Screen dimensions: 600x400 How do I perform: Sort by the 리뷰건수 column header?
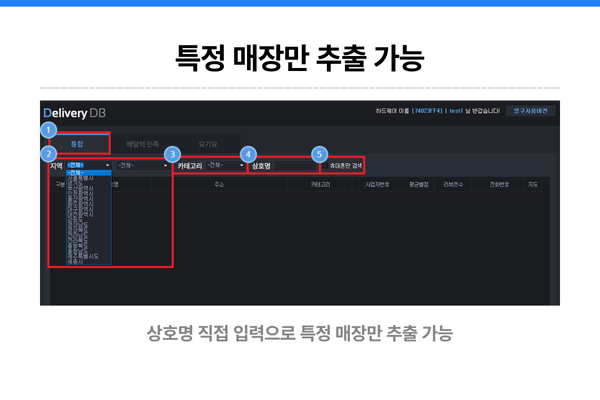[x=453, y=184]
